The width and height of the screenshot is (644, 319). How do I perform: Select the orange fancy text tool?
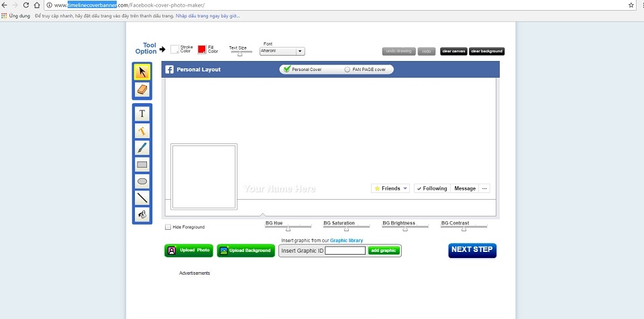(142, 131)
